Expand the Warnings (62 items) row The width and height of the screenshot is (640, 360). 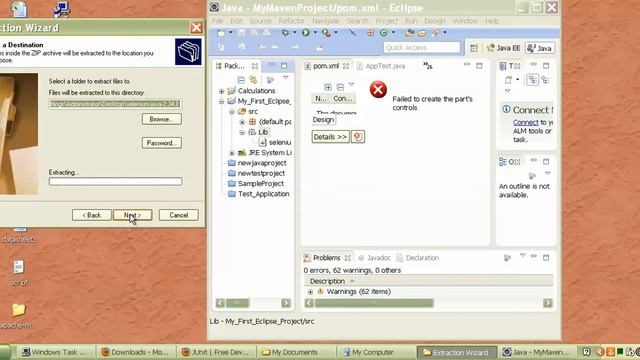click(311, 292)
